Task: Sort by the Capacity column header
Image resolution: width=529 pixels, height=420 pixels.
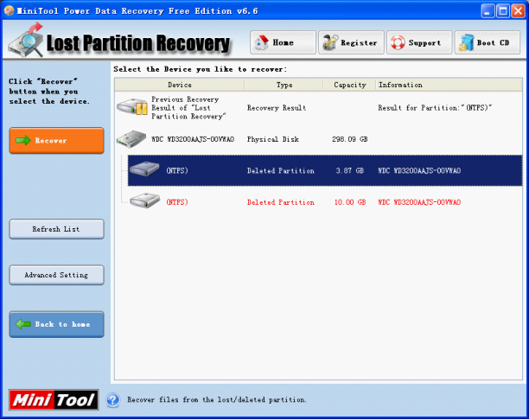Action: [x=349, y=85]
